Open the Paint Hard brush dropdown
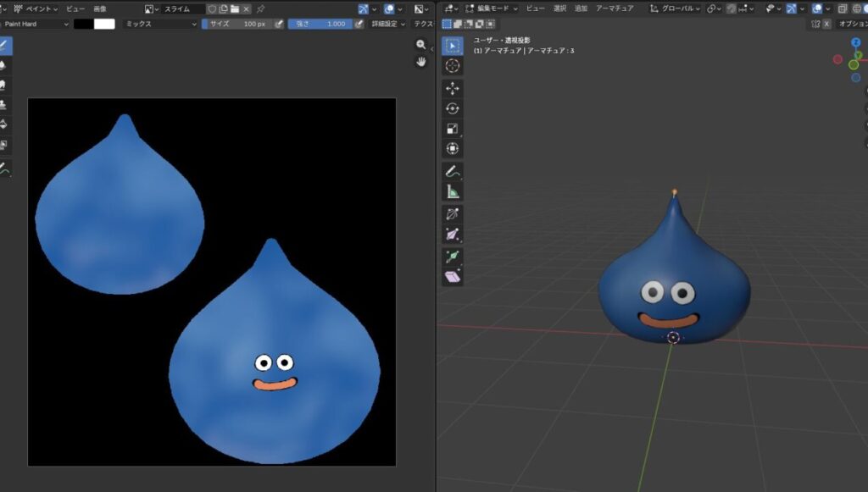868x492 pixels. pyautogui.click(x=36, y=24)
